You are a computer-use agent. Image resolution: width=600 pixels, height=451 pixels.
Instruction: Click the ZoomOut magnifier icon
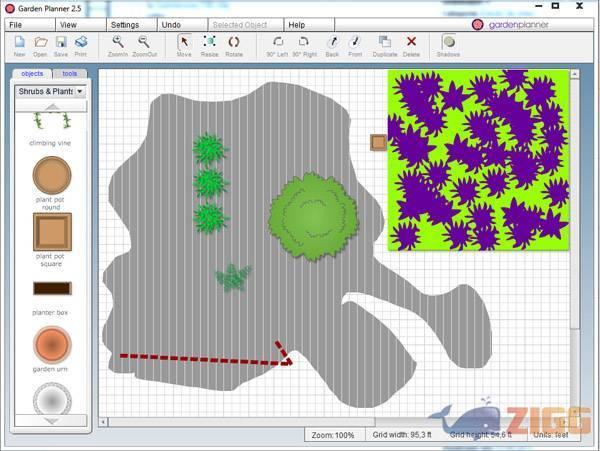tap(144, 43)
